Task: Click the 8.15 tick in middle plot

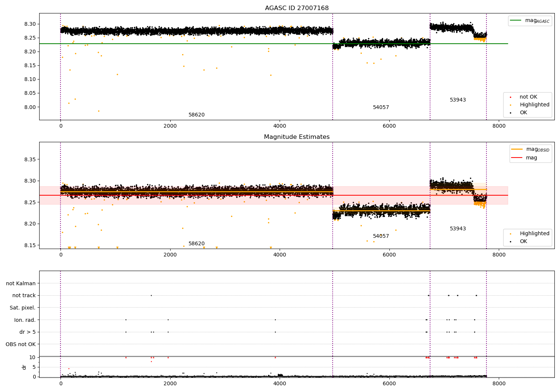Action: (29, 245)
